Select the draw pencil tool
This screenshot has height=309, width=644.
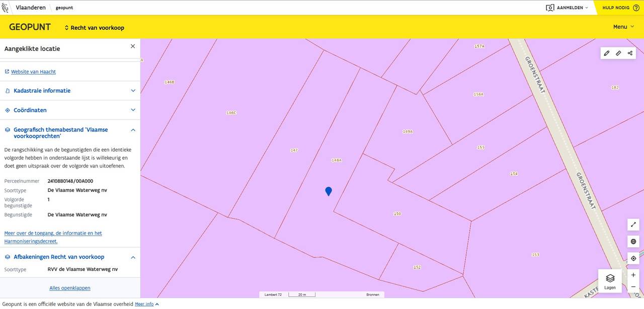click(x=607, y=53)
